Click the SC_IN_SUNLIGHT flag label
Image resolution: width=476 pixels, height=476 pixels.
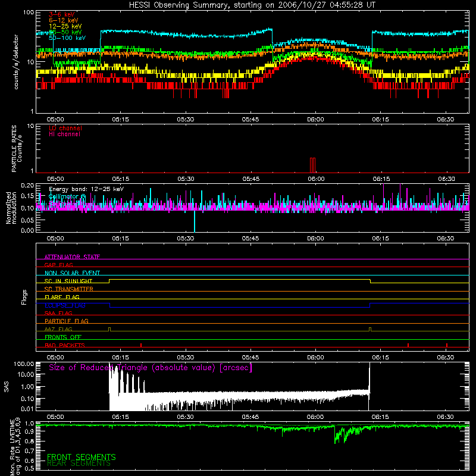[x=68, y=281]
